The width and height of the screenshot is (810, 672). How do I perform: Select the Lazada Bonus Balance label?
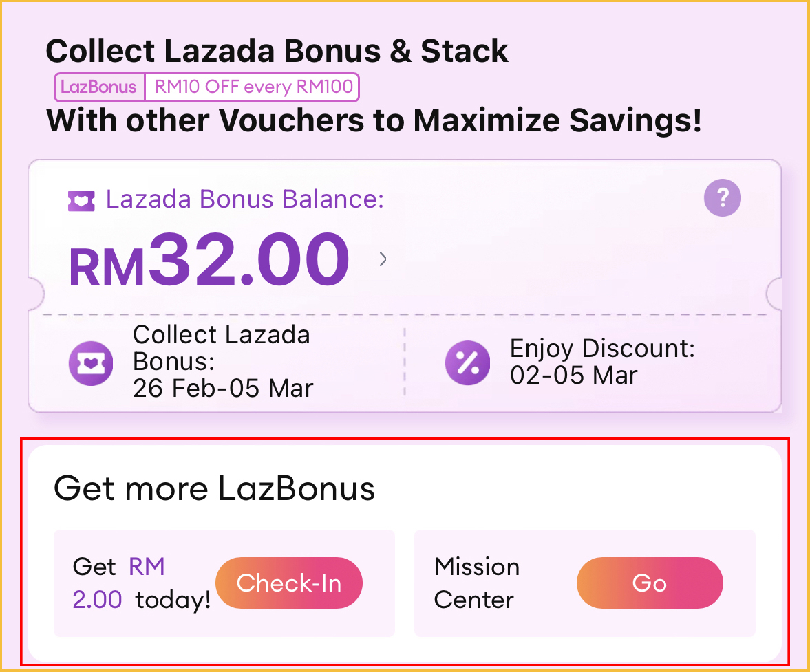pyautogui.click(x=244, y=199)
